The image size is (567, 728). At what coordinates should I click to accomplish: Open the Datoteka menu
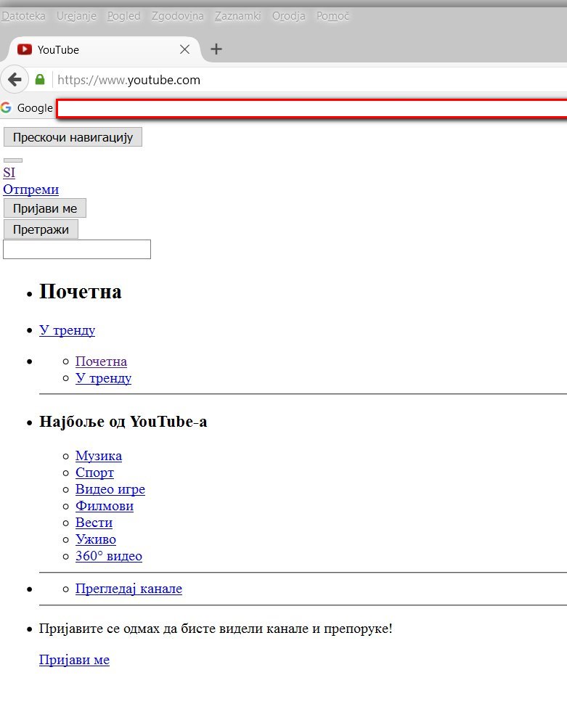(x=24, y=16)
